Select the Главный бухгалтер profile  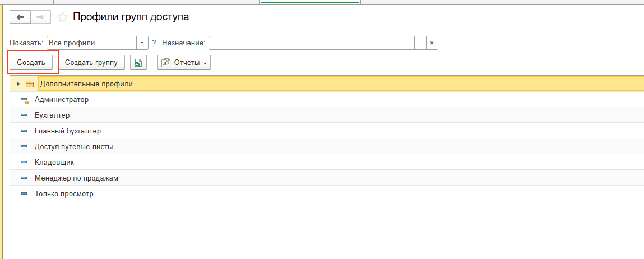(x=67, y=131)
